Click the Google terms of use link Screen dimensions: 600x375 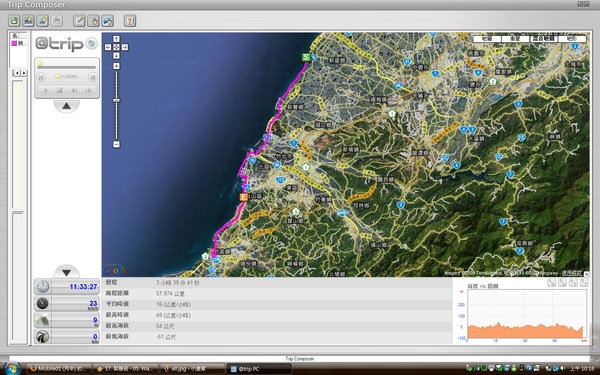(x=572, y=273)
